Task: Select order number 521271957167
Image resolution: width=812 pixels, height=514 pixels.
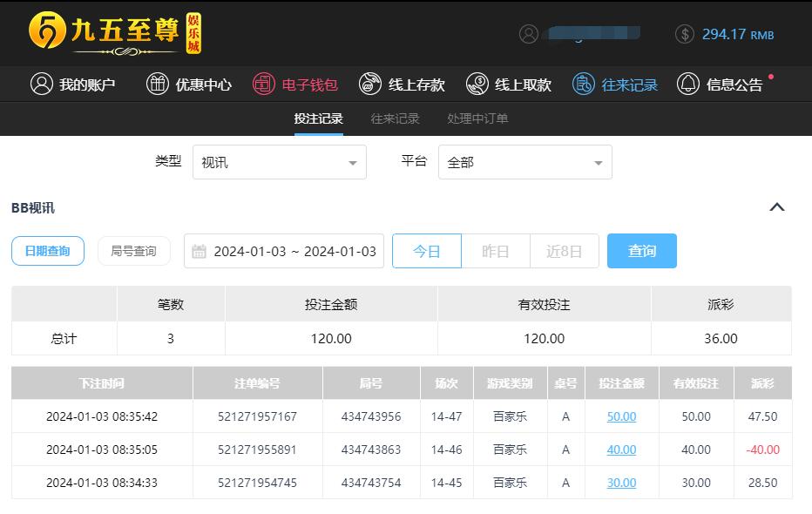Action: 257,416
